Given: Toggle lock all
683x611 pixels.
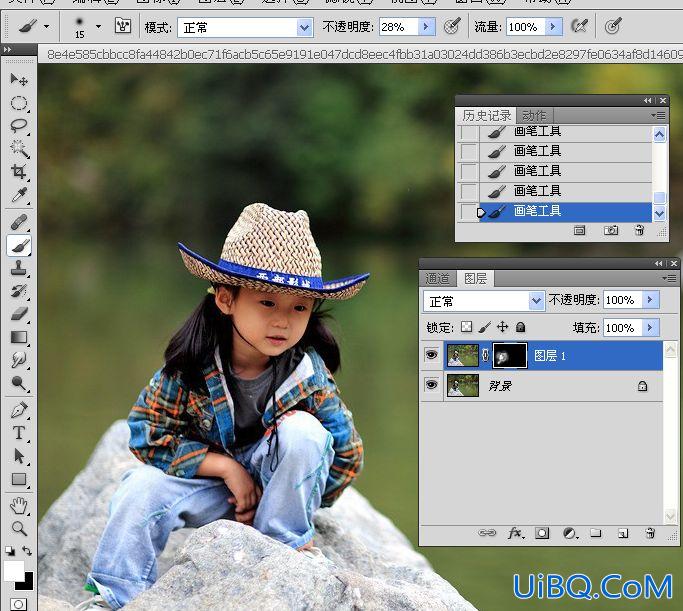Looking at the screenshot, I should pos(521,327).
